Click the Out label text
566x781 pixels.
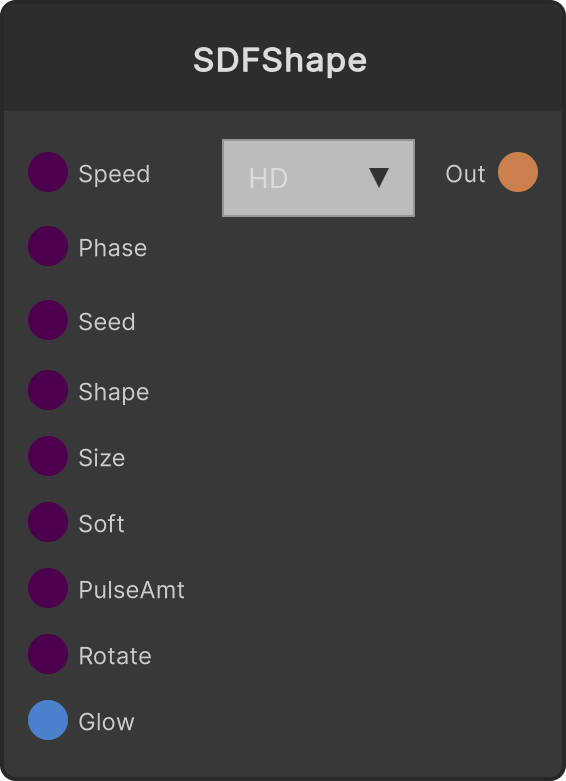(465, 174)
